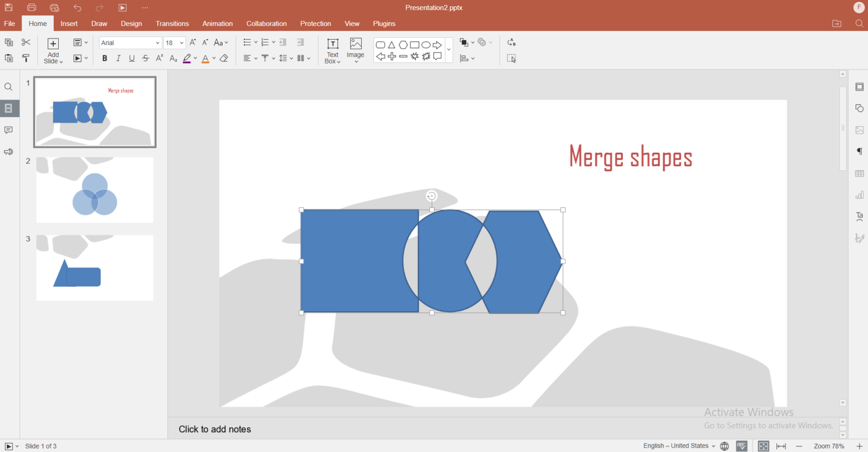Insert a plus shape from gallery
Image resolution: width=868 pixels, height=452 pixels.
392,57
